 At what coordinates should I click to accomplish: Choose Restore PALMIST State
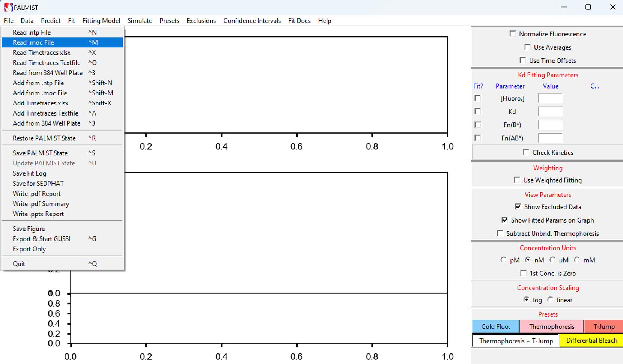coord(62,138)
